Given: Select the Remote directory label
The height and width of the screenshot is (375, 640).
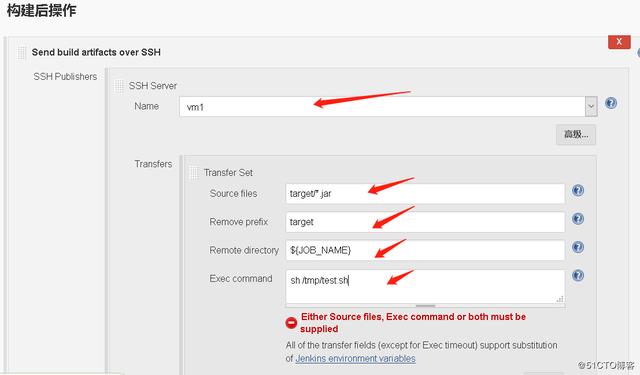Looking at the screenshot, I should click(x=244, y=250).
